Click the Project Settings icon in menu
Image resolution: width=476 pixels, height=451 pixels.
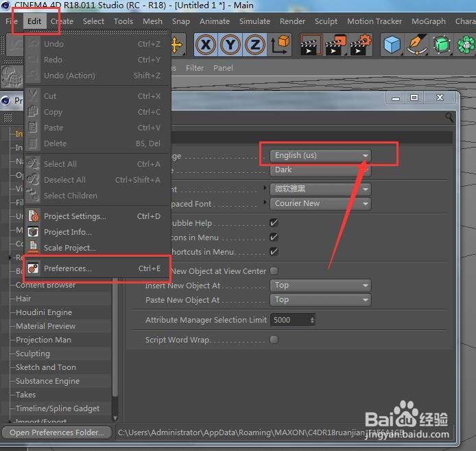(33, 216)
